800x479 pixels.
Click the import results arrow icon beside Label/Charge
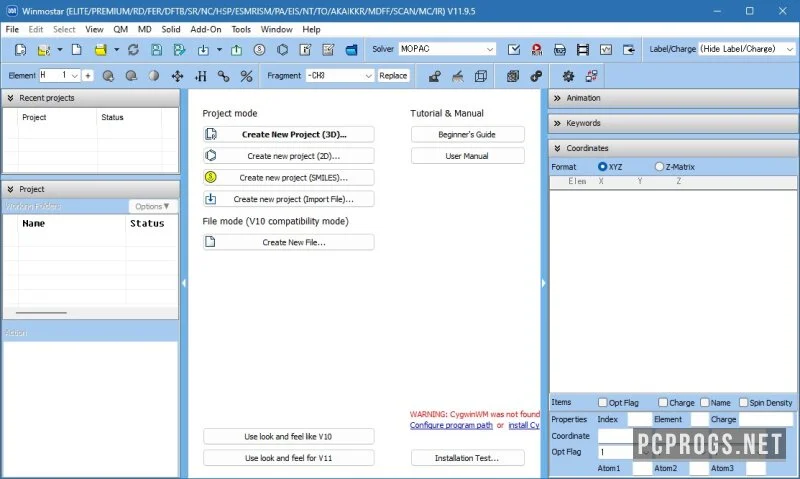629,49
